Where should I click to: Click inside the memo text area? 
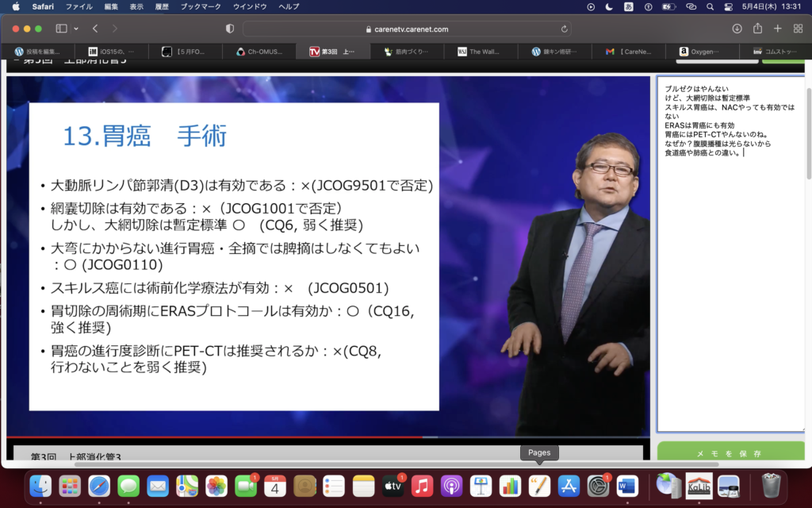click(x=730, y=278)
